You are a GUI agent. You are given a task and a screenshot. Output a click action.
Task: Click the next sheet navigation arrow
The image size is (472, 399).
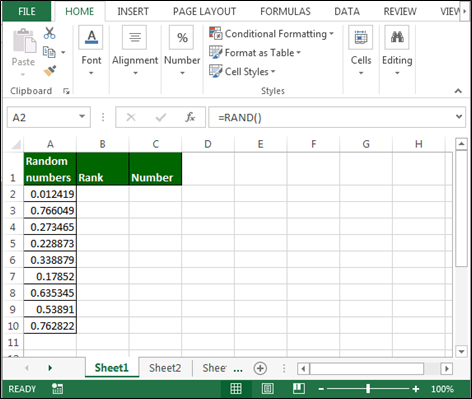point(50,368)
